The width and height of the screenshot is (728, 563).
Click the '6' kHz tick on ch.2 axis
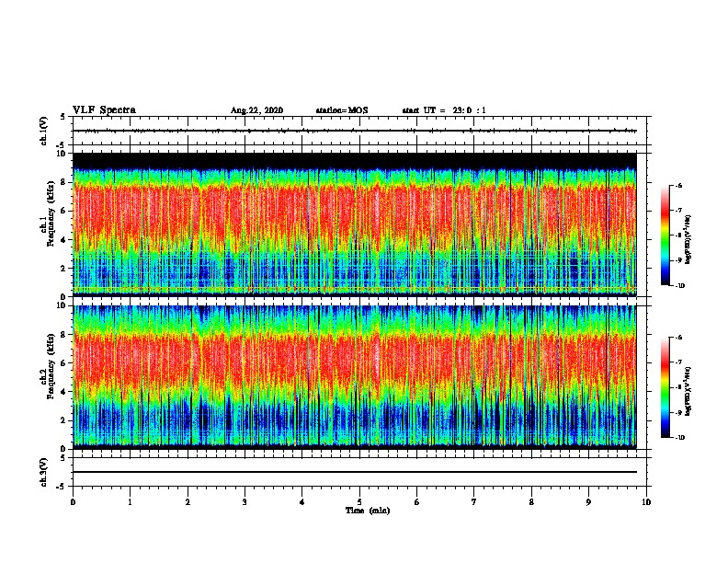click(64, 363)
